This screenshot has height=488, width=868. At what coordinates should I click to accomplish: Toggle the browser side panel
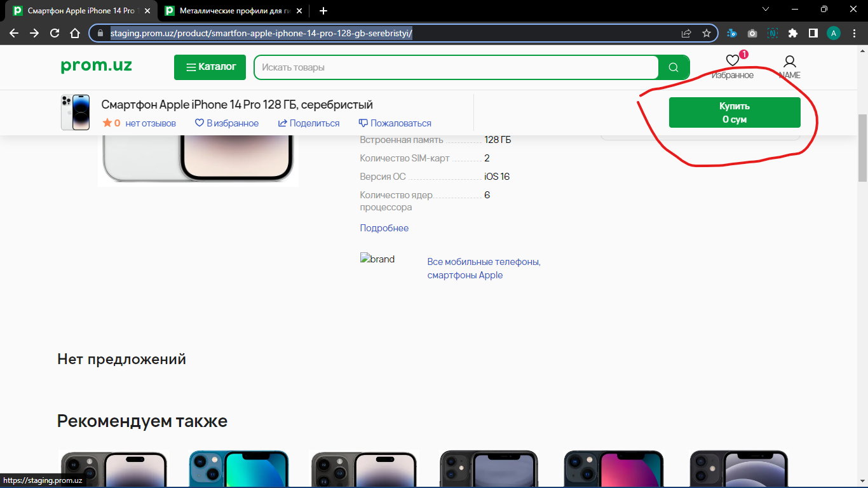coord(813,33)
